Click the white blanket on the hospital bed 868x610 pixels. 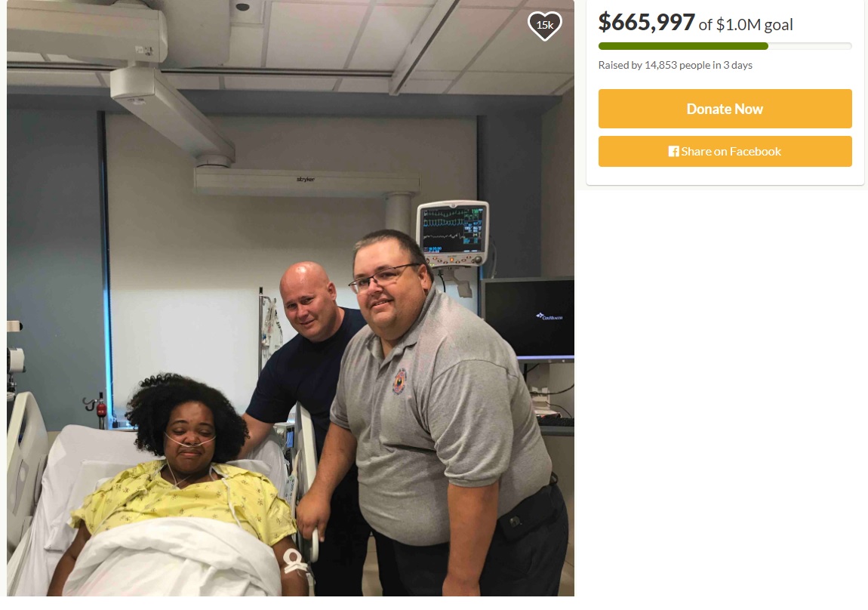point(173,558)
